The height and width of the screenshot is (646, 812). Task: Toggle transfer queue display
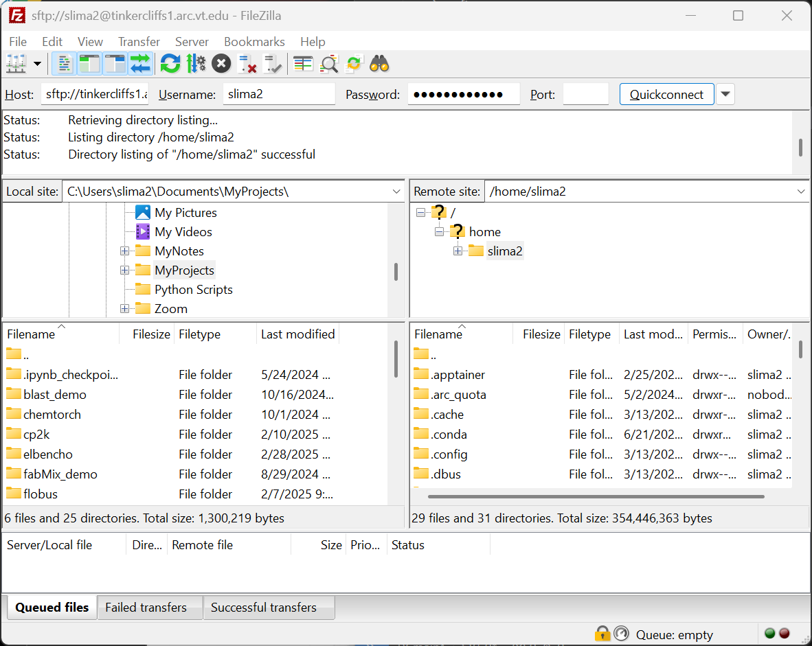(x=140, y=64)
